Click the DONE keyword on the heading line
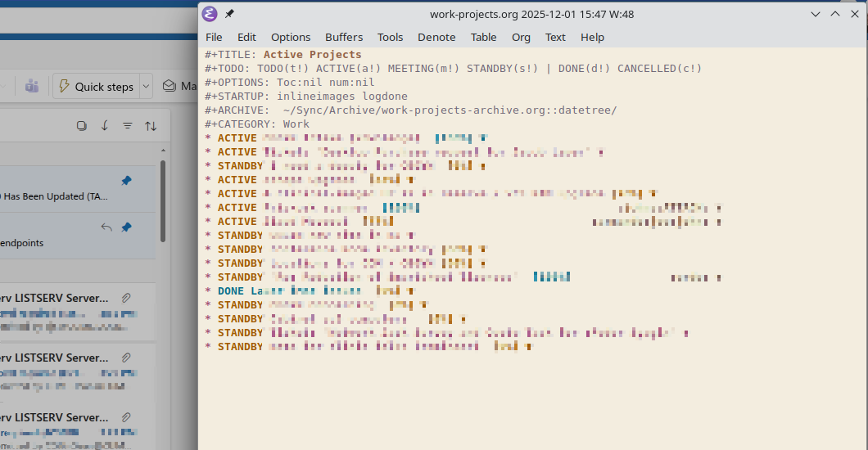 pos(231,290)
